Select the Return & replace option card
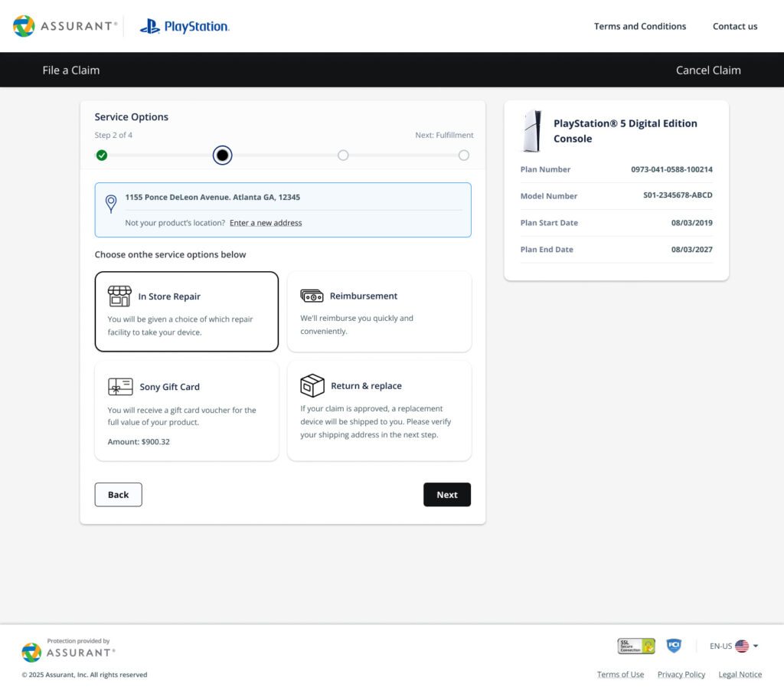This screenshot has height=694, width=784. tap(379, 411)
